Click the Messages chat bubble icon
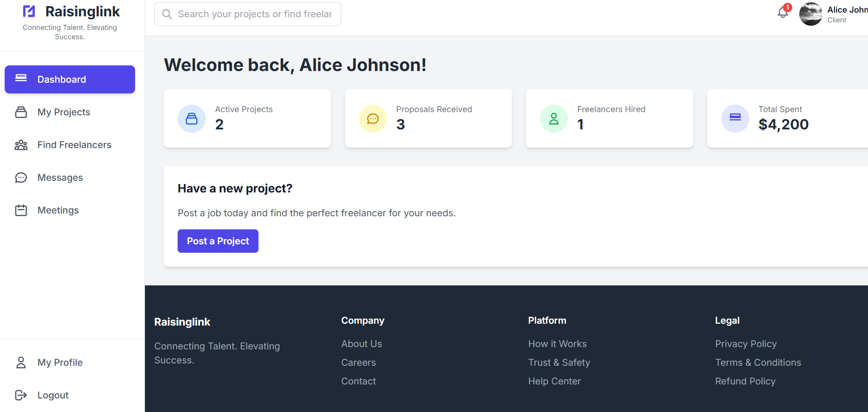The width and height of the screenshot is (868, 412). (x=21, y=178)
